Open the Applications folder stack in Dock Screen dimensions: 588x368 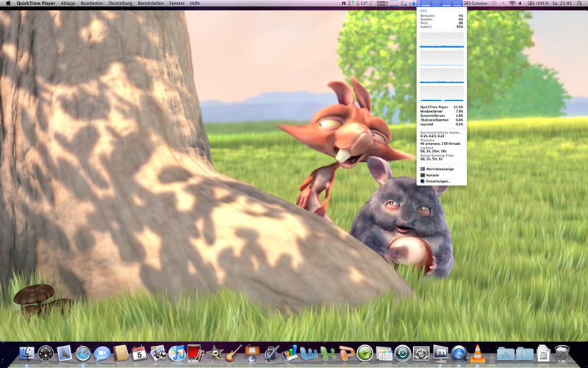pos(506,354)
